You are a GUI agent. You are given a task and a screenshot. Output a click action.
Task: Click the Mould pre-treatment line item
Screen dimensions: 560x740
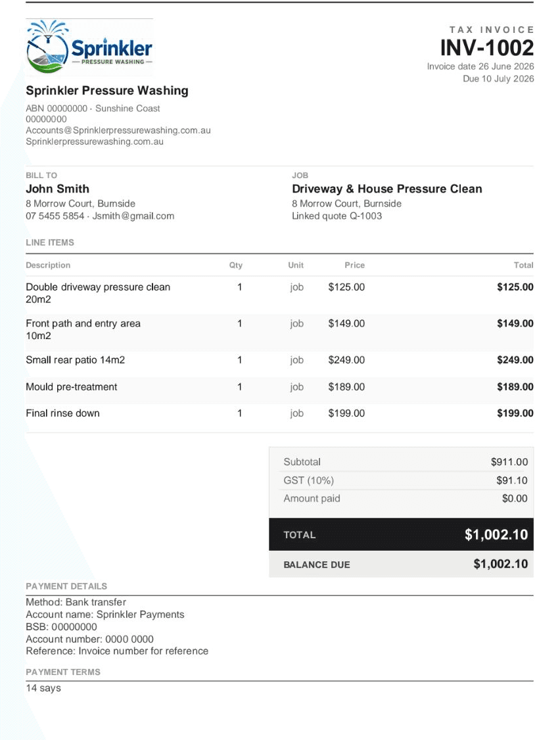pyautogui.click(x=71, y=387)
